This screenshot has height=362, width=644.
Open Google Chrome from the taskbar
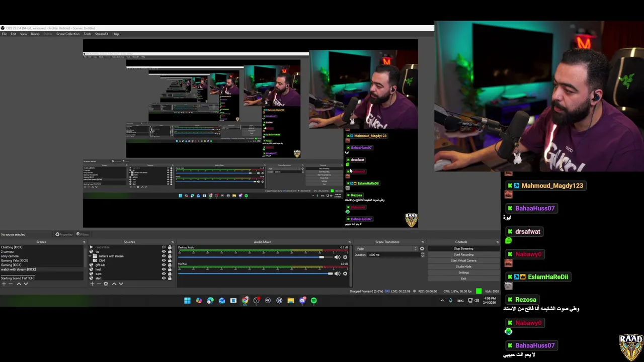click(x=245, y=300)
